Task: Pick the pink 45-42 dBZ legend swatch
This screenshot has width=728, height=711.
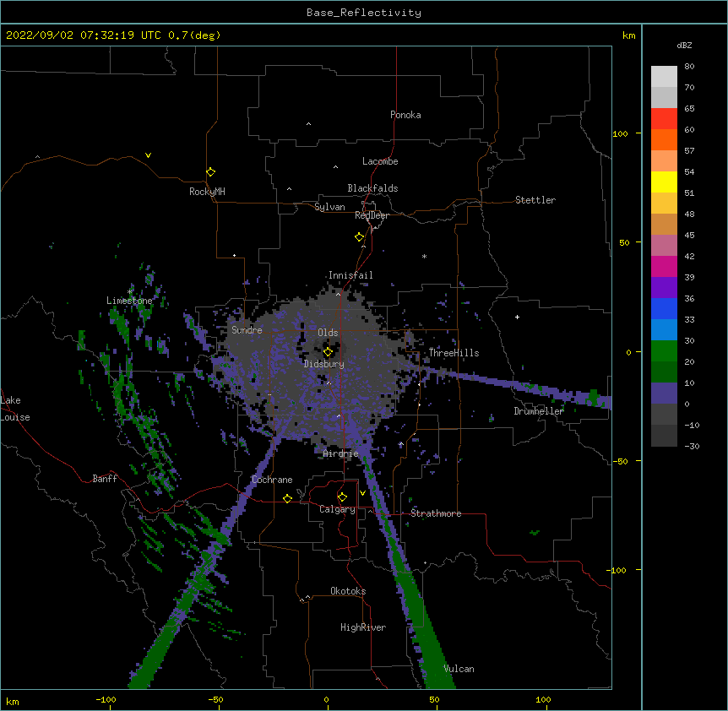Action: (x=664, y=246)
